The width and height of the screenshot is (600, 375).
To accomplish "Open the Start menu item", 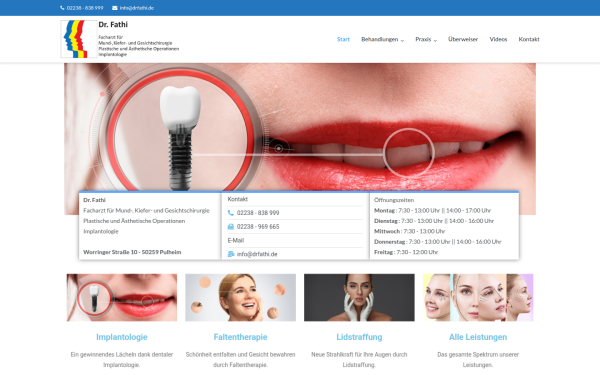I will 343,39.
